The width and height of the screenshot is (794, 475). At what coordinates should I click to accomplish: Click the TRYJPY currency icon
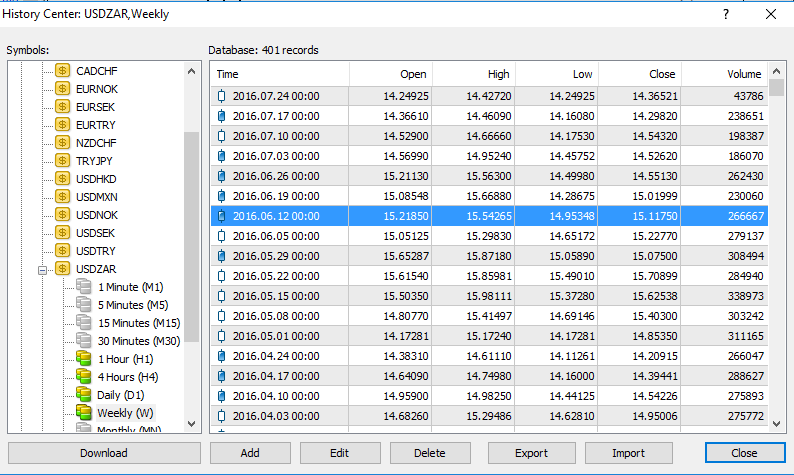62,161
